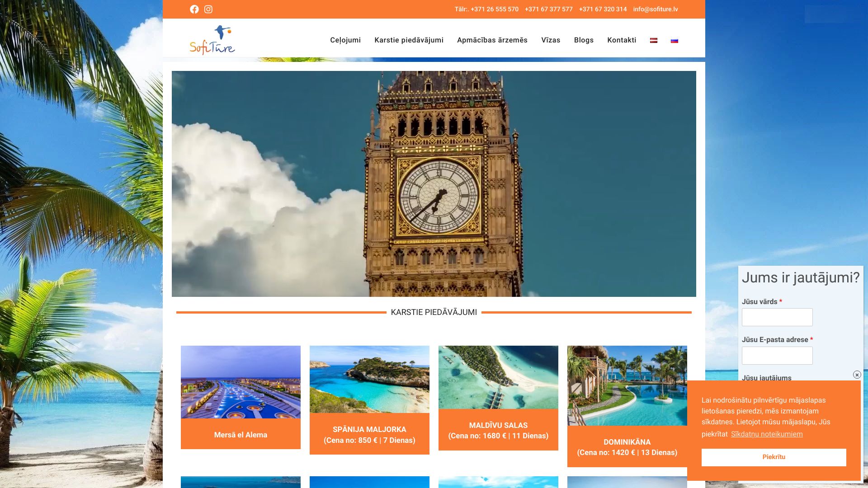This screenshot has width=868, height=488.
Task: Open the Sīkdatņu noteikumiem link
Action: pyautogui.click(x=767, y=434)
